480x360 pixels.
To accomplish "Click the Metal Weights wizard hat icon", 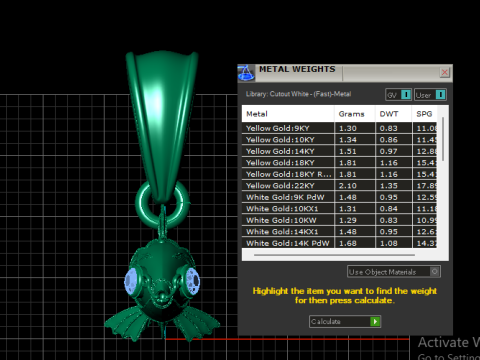I will point(246,73).
